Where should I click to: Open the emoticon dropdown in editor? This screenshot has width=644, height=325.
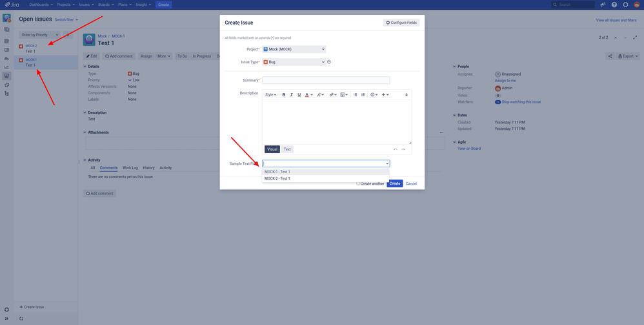pyautogui.click(x=374, y=94)
